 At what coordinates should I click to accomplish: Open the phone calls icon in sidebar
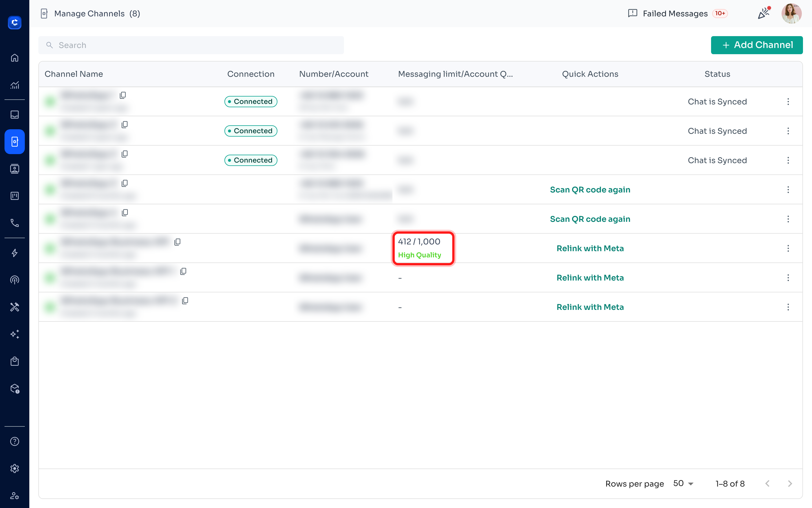click(x=14, y=223)
